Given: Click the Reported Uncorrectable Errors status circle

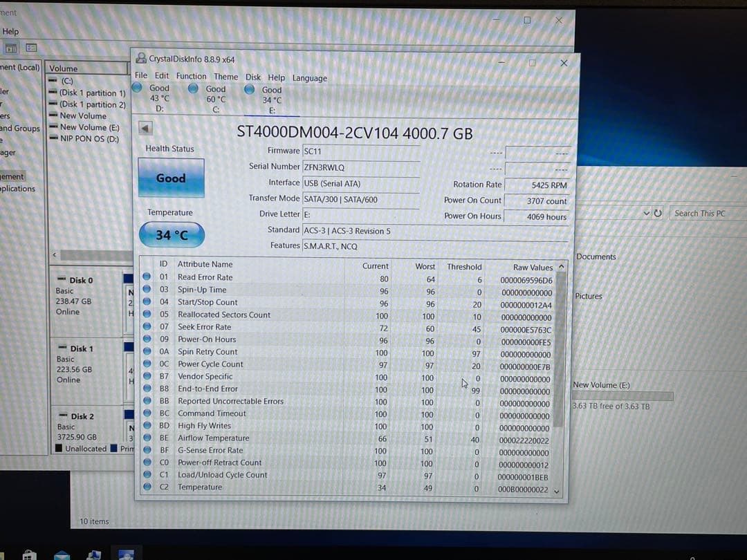Looking at the screenshot, I should coord(147,400).
